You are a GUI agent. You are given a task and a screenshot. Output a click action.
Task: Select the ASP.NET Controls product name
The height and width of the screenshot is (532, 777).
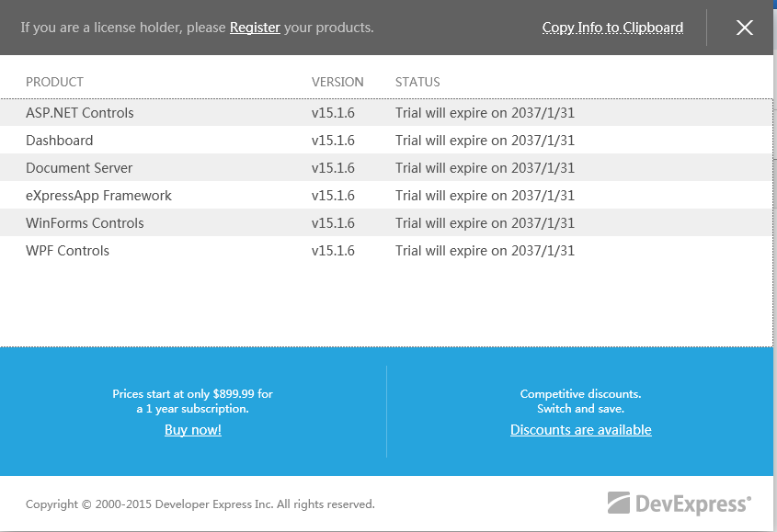(80, 113)
